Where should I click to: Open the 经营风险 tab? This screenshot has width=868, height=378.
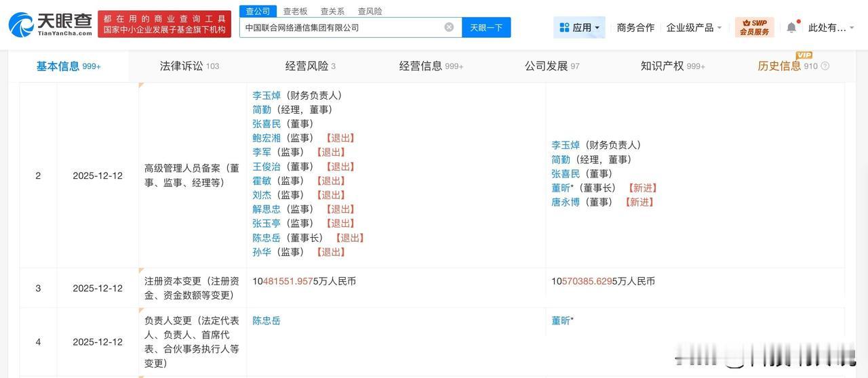310,66
